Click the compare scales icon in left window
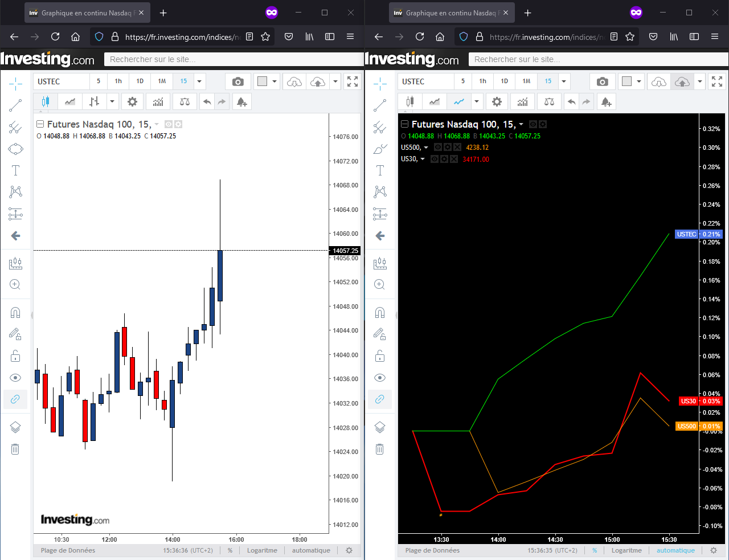The image size is (729, 560). pos(185,102)
